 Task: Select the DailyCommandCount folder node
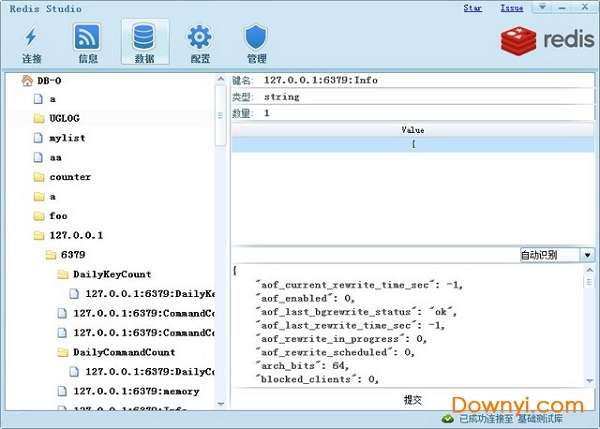[124, 352]
